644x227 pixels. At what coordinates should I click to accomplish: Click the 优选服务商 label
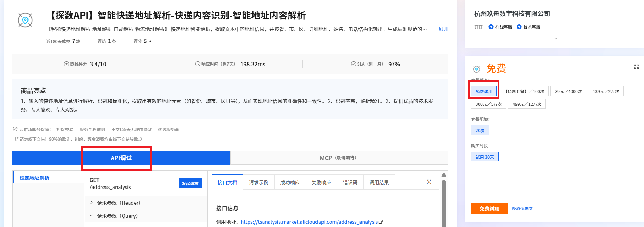[169, 129]
